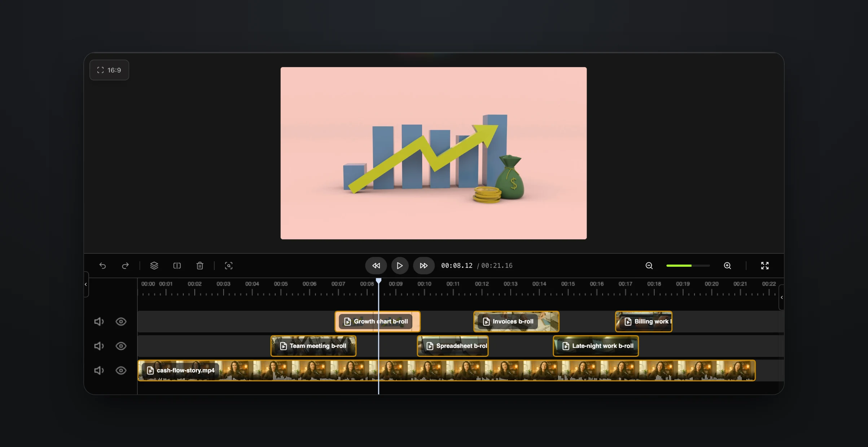Delete selection with the trash icon

[200, 266]
